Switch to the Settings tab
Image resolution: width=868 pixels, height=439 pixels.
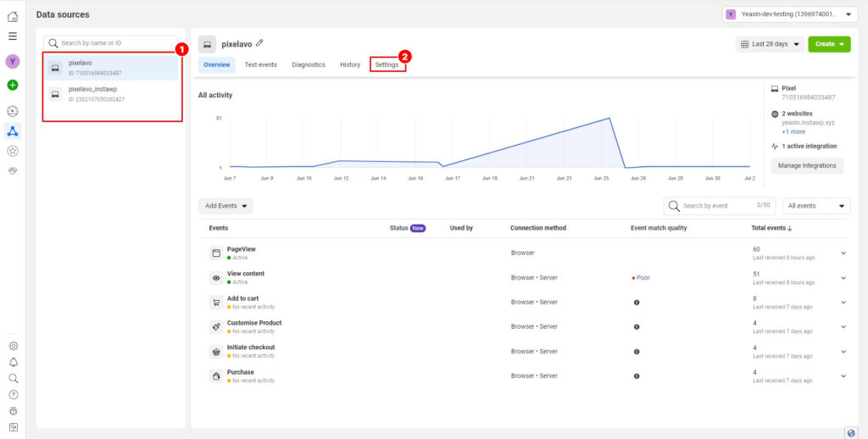[x=387, y=65]
